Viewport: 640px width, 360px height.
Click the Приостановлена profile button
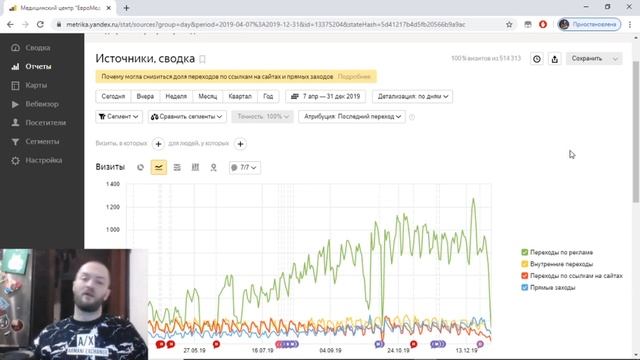click(x=589, y=24)
